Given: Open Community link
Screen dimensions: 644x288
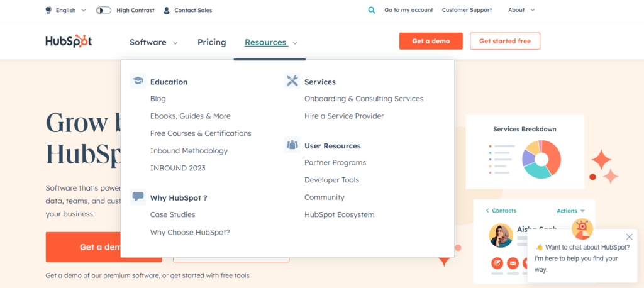Looking at the screenshot, I should pos(325,197).
